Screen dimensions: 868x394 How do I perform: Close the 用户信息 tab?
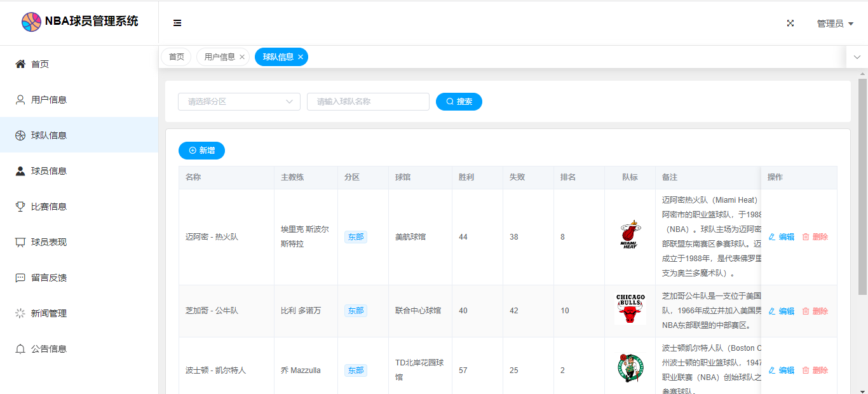click(x=242, y=57)
